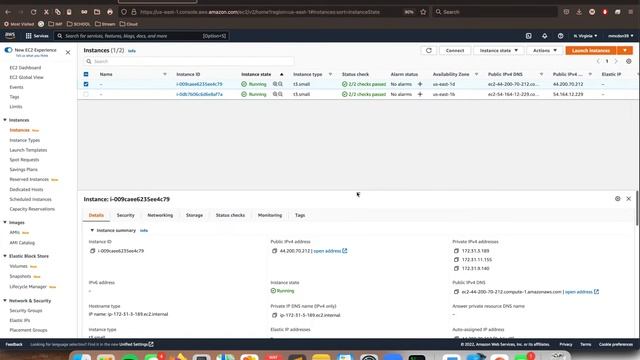
Task: Go to the previous page of instances
Action: tap(598, 61)
